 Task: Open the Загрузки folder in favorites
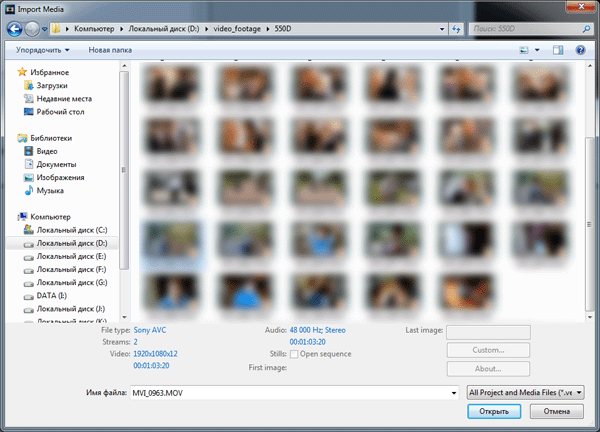coord(52,86)
